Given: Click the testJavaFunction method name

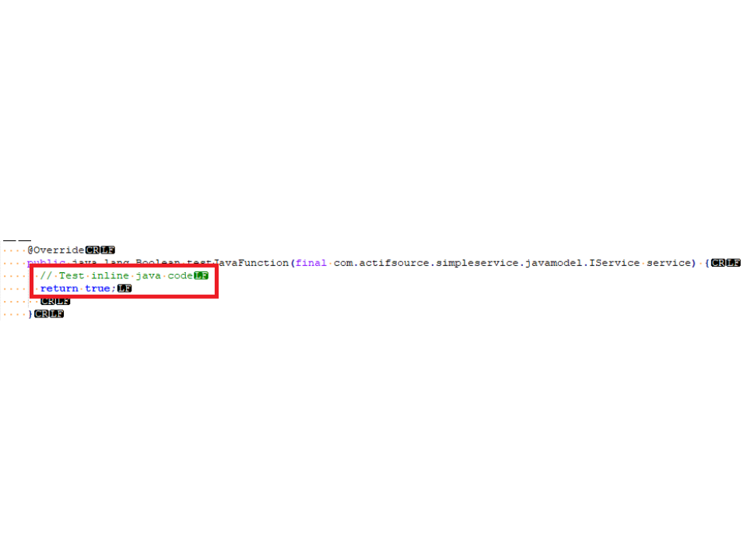Looking at the screenshot, I should tap(237, 263).
